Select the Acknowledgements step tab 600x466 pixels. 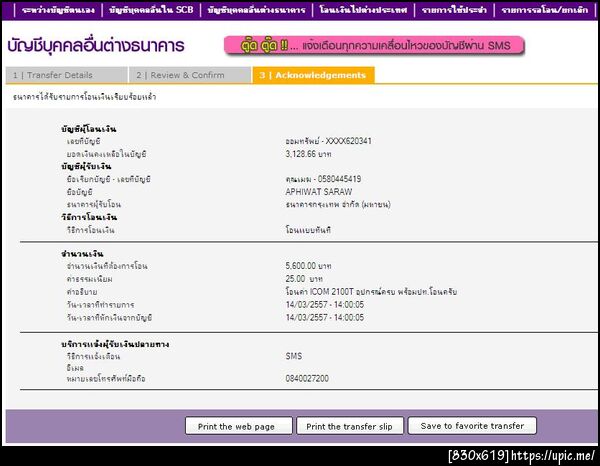313,75
